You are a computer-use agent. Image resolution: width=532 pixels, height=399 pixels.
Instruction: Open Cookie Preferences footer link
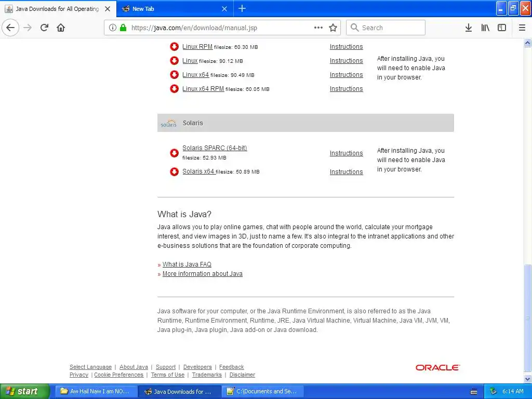point(119,375)
